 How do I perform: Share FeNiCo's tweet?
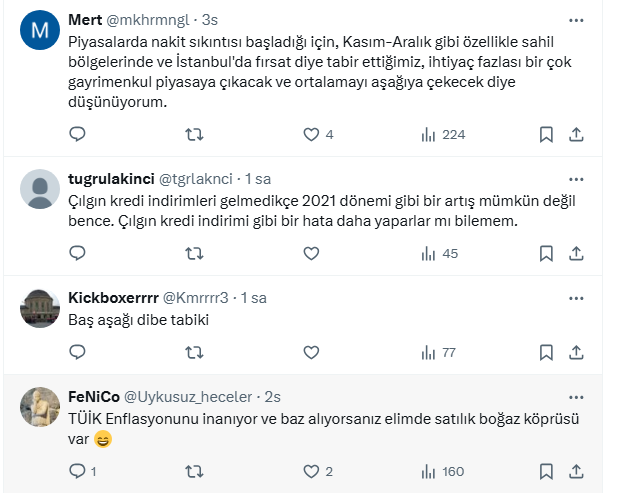[x=576, y=471]
